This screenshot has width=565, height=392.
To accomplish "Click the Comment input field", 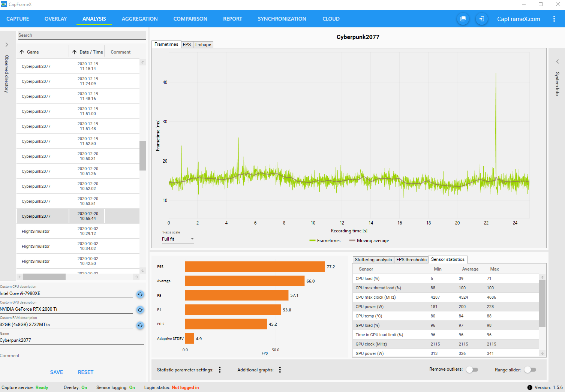I will click(72, 356).
